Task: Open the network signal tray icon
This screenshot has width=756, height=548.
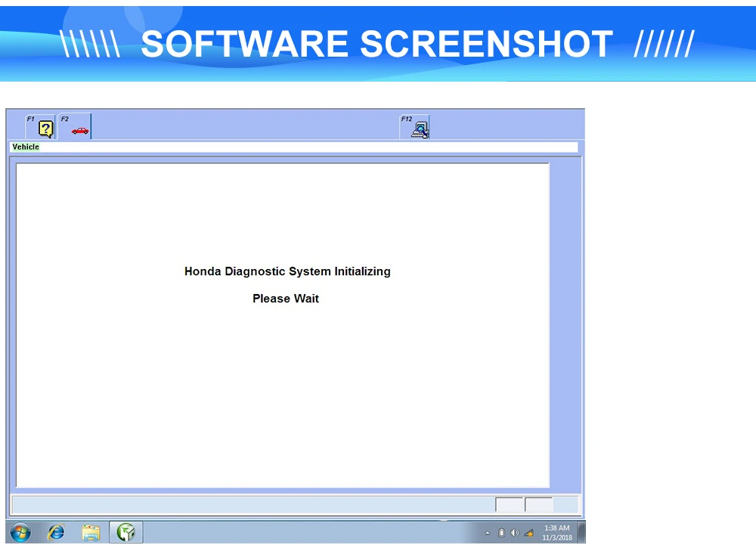Action: point(529,533)
